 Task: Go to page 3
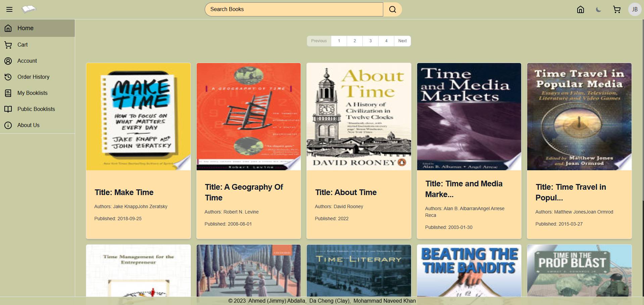pyautogui.click(x=370, y=41)
